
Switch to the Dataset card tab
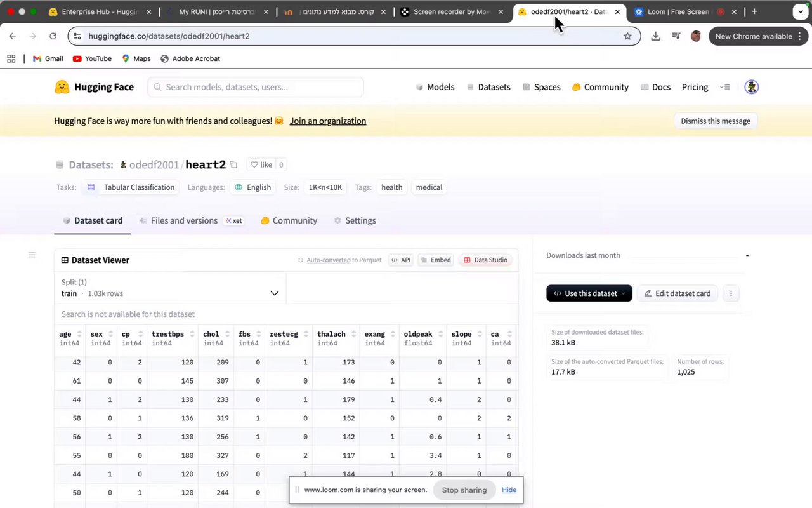pos(93,220)
